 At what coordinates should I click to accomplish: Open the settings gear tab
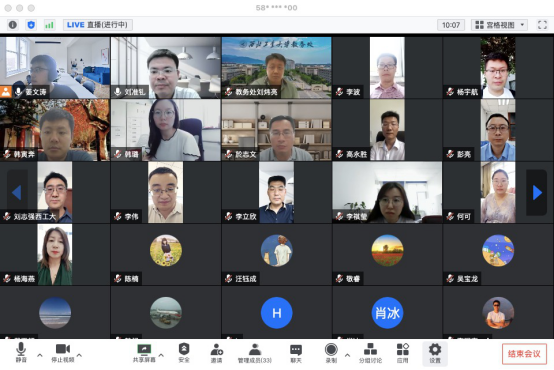(435, 353)
